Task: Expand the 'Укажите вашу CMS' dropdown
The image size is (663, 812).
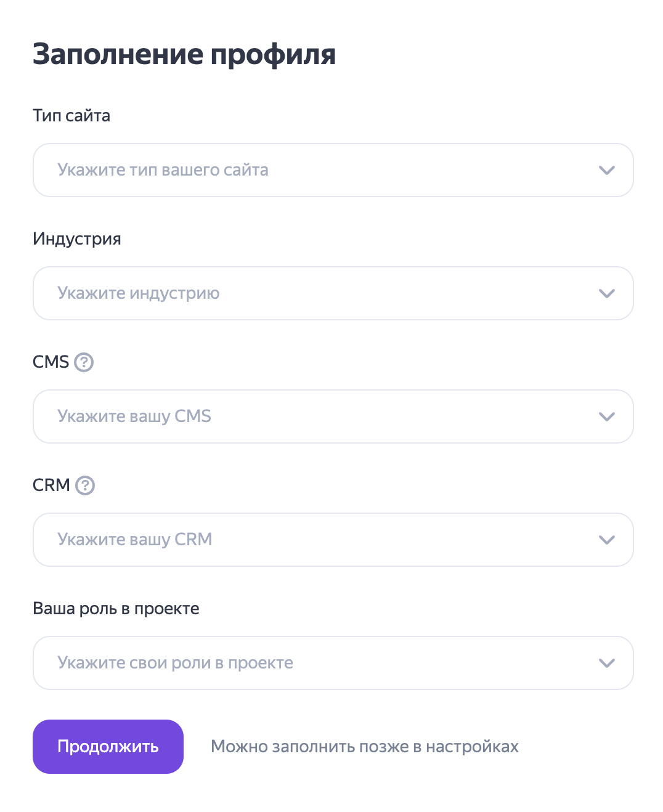Action: (333, 416)
